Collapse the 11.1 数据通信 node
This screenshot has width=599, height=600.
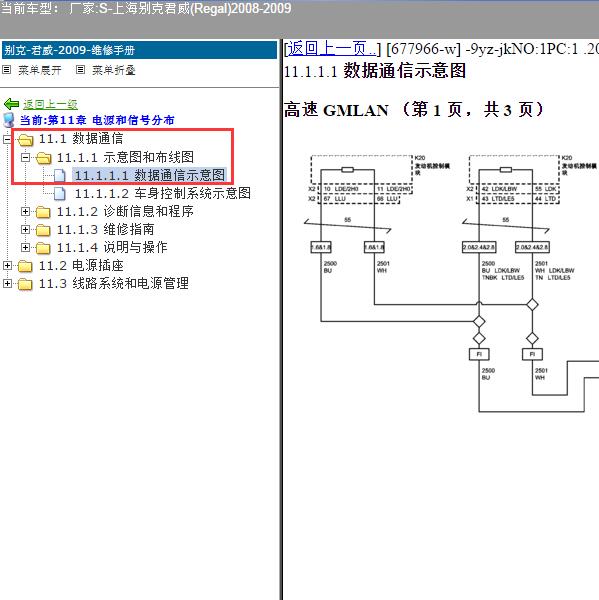point(7,139)
